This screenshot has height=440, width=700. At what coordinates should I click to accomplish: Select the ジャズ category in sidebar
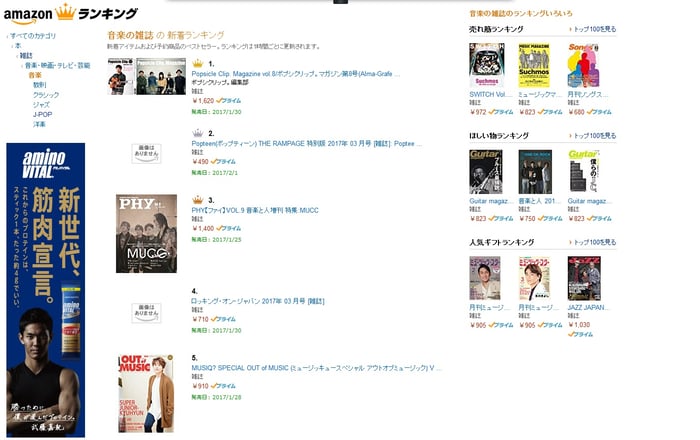(41, 104)
